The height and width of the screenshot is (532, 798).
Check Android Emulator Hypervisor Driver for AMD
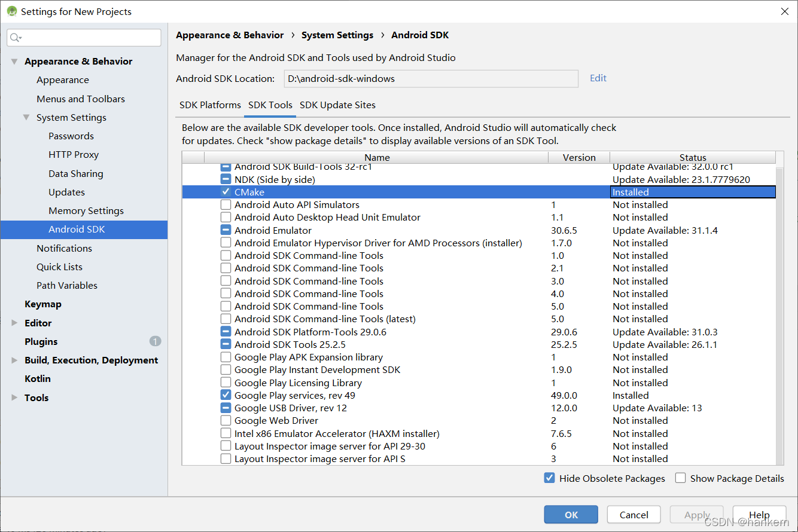(226, 243)
